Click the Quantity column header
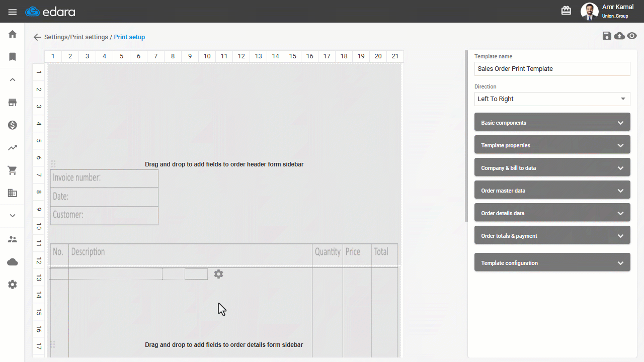 click(x=328, y=252)
